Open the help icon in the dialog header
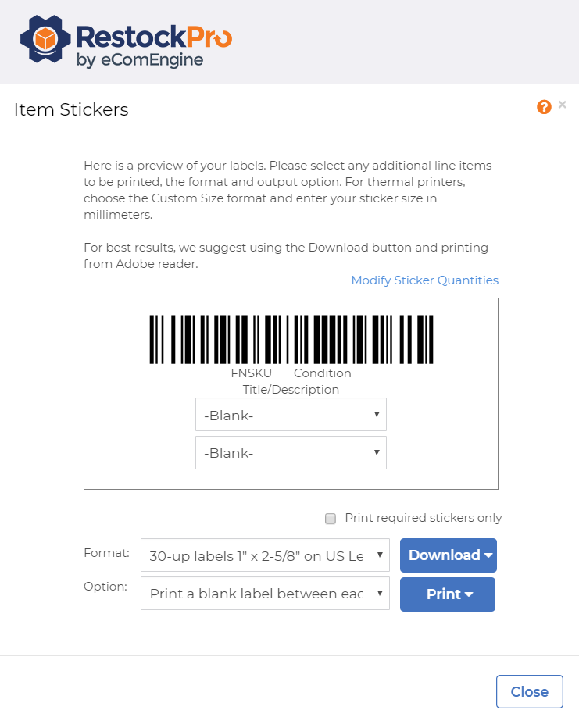This screenshot has height=728, width=579. (x=544, y=106)
